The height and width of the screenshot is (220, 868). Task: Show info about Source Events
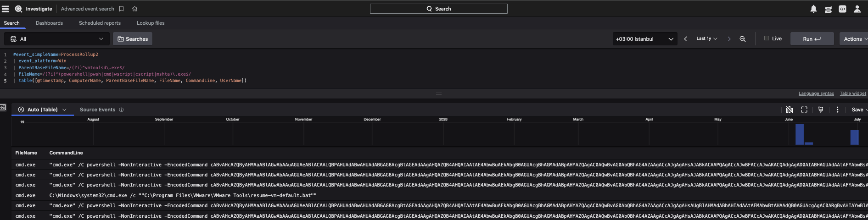122,110
